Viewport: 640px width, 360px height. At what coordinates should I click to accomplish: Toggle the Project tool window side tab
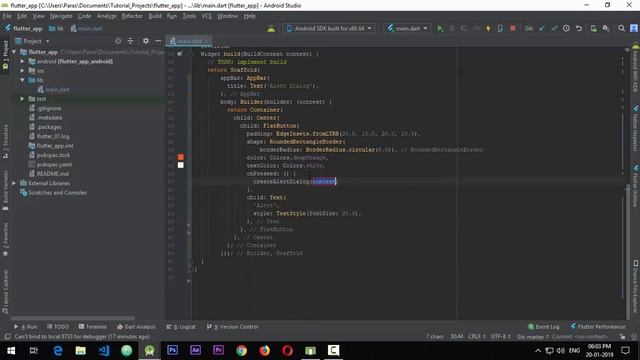[5, 56]
